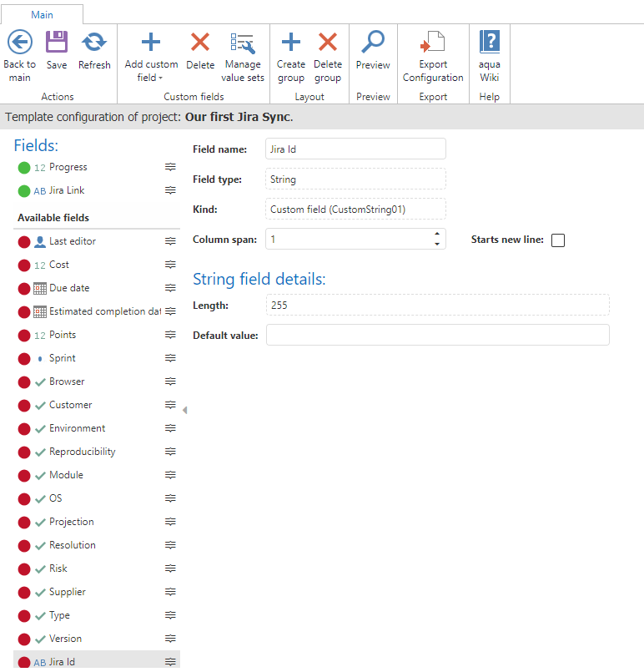Open Manage value sets
This screenshot has height=672, width=644.
243,43
